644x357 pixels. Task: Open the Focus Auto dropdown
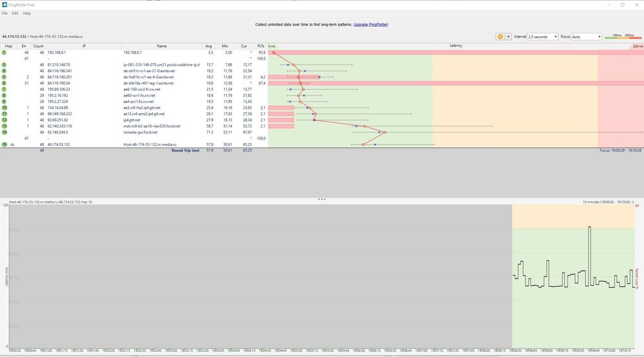point(587,37)
